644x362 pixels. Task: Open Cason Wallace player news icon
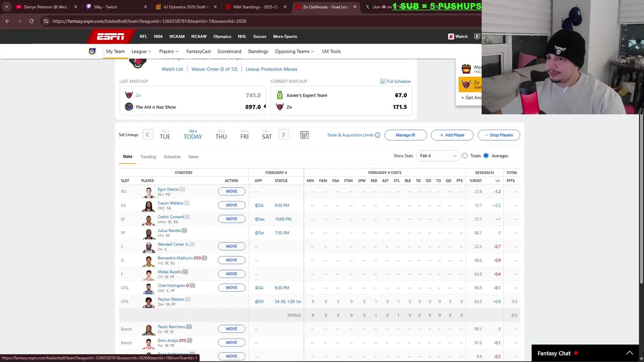click(187, 203)
